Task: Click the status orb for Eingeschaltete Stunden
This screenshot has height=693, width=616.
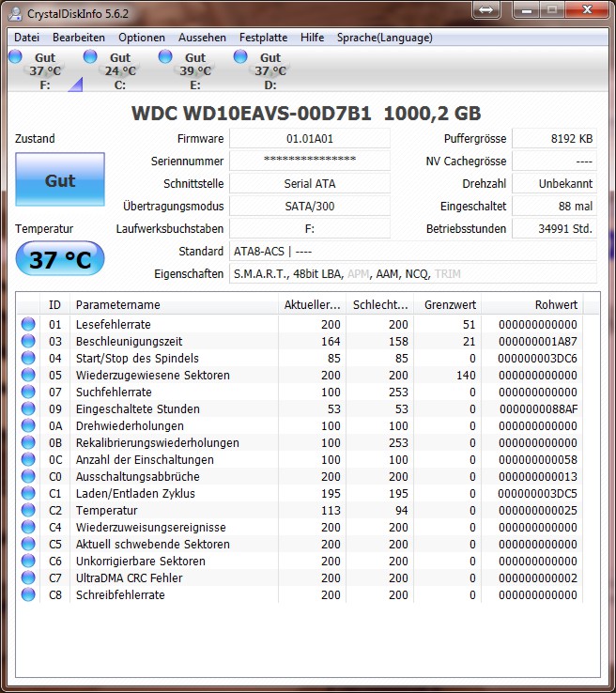Action: click(28, 408)
